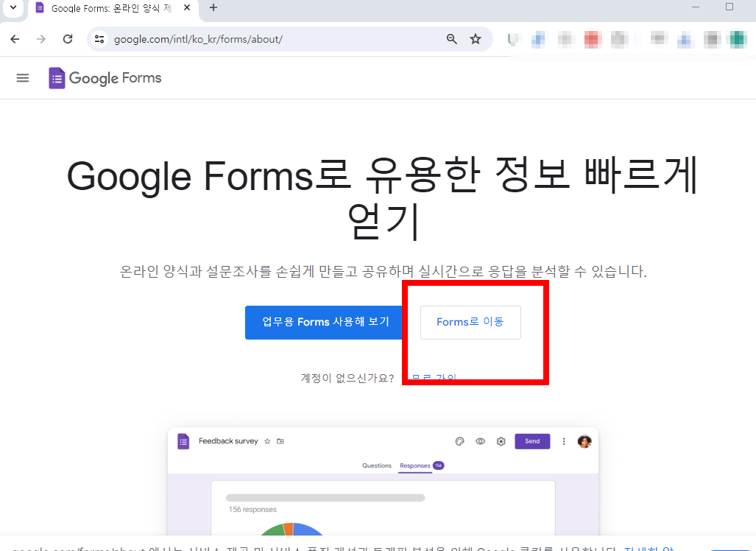Switch to the Questions tab
756x551 pixels.
click(376, 466)
